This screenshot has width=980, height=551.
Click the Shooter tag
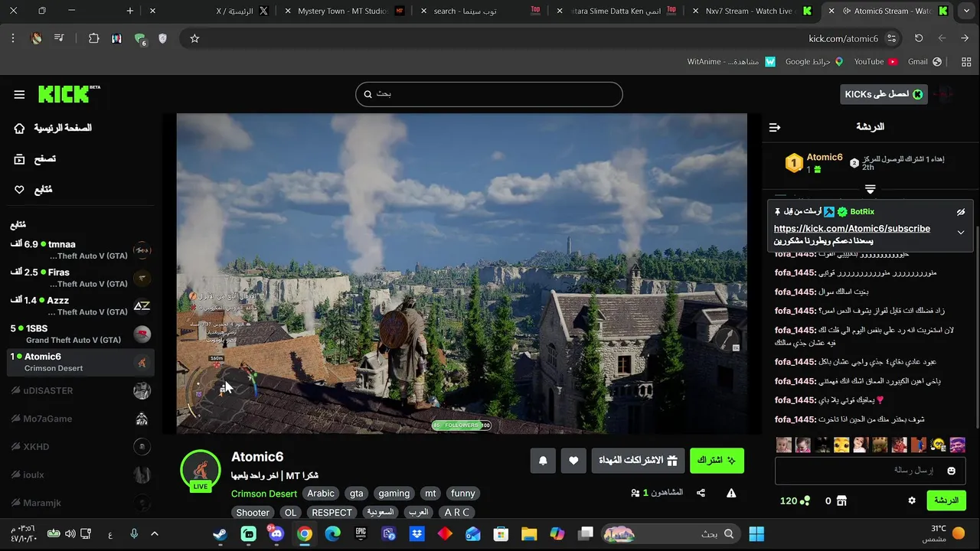[x=253, y=513]
